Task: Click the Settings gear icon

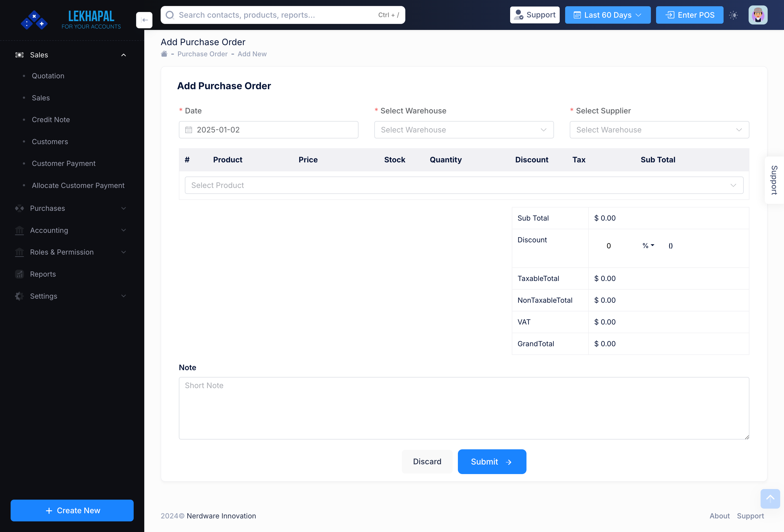Action: [19, 296]
